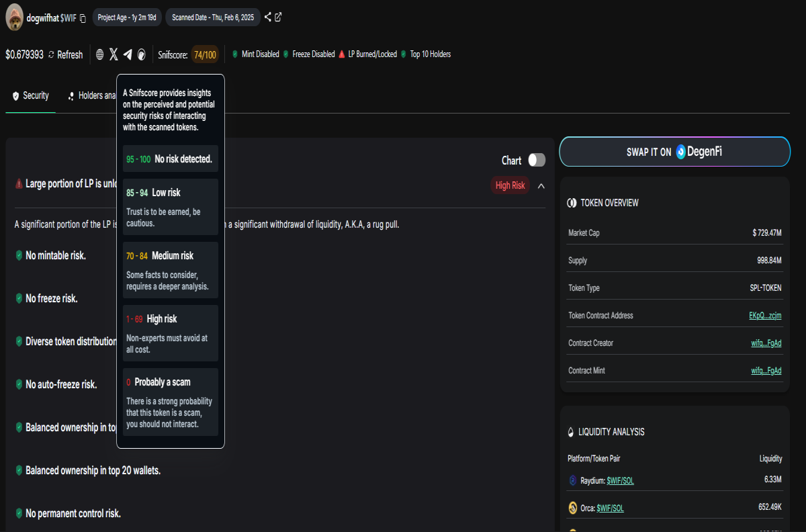
Task: Open the Orca $WIF/SOL pair link
Action: 611,508
